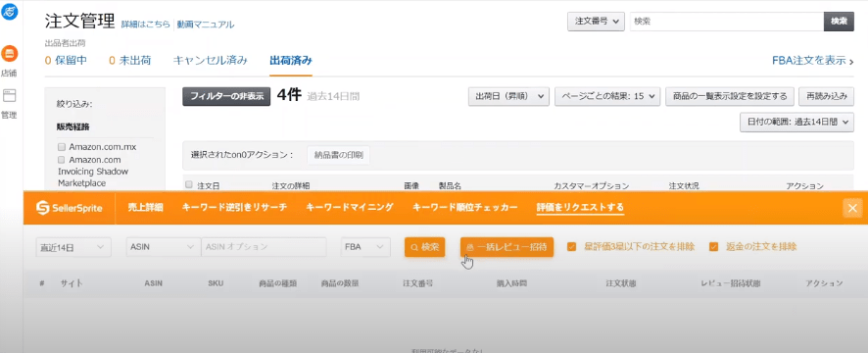868x353 pixels.
Task: Switch to the 未出荷 tab
Action: 130,61
